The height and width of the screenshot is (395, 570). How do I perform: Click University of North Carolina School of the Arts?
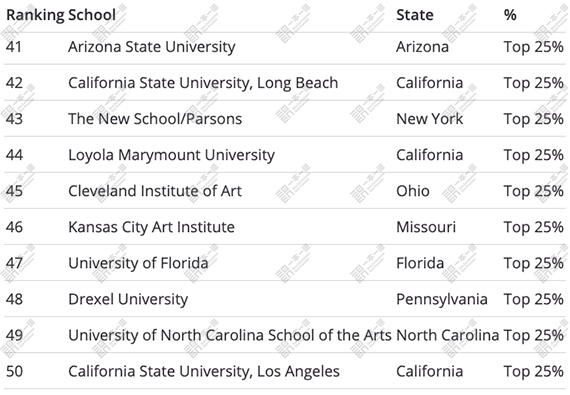[x=230, y=335]
